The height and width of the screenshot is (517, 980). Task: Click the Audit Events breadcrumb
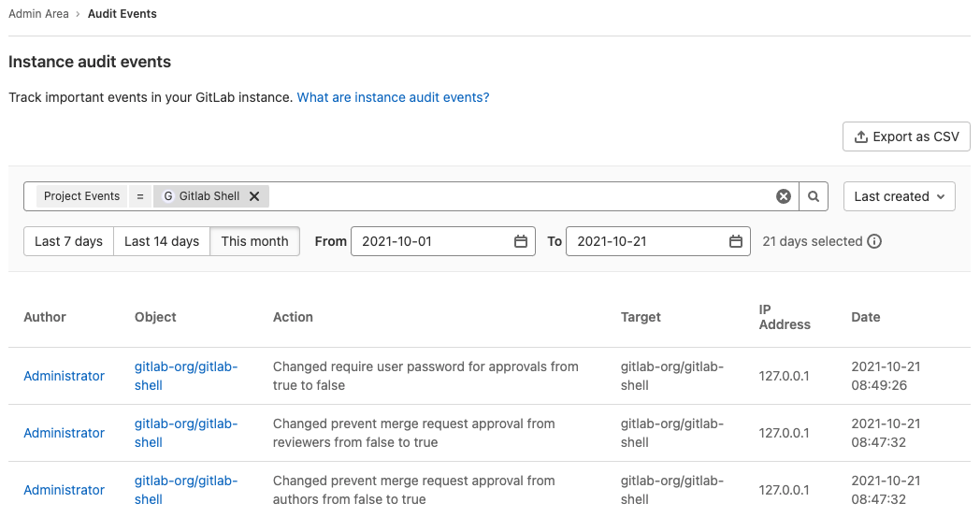point(122,14)
